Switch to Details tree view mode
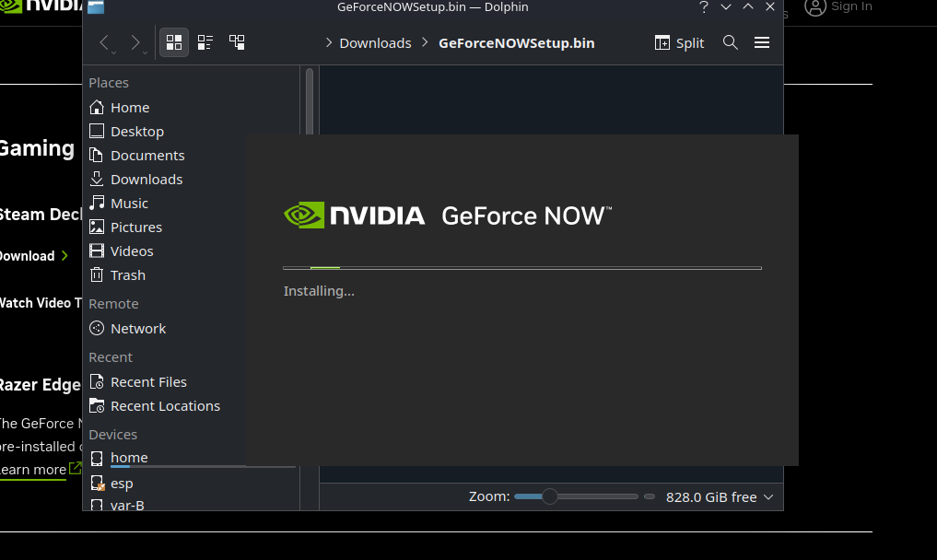 point(237,42)
